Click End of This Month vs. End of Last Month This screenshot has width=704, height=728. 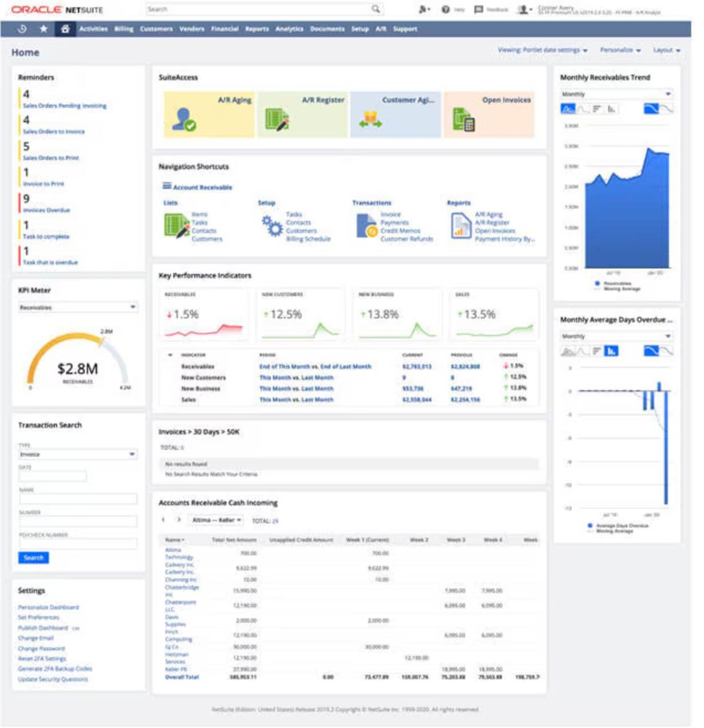pos(315,366)
